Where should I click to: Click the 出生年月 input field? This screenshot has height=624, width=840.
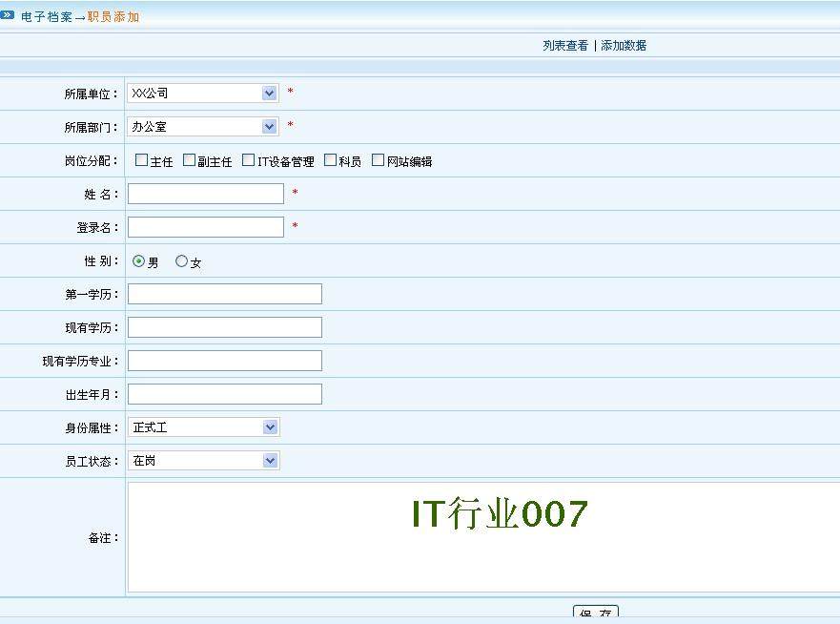(225, 394)
